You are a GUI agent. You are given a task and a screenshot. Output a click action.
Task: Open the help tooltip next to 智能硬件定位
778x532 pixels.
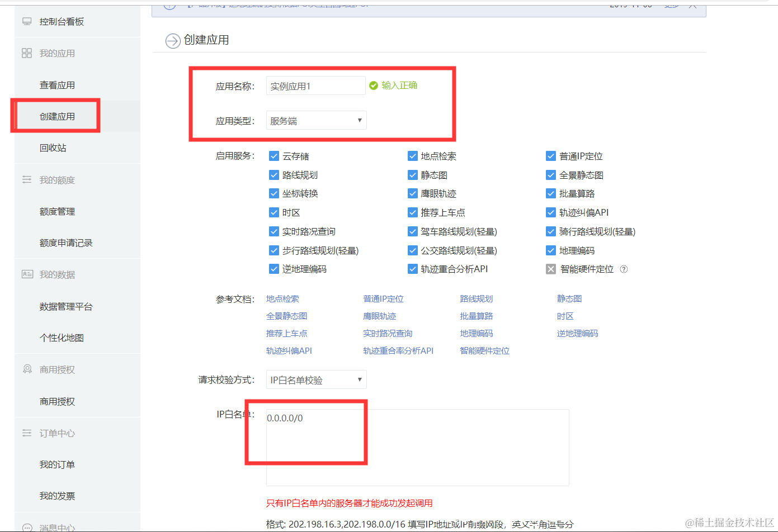coord(625,269)
